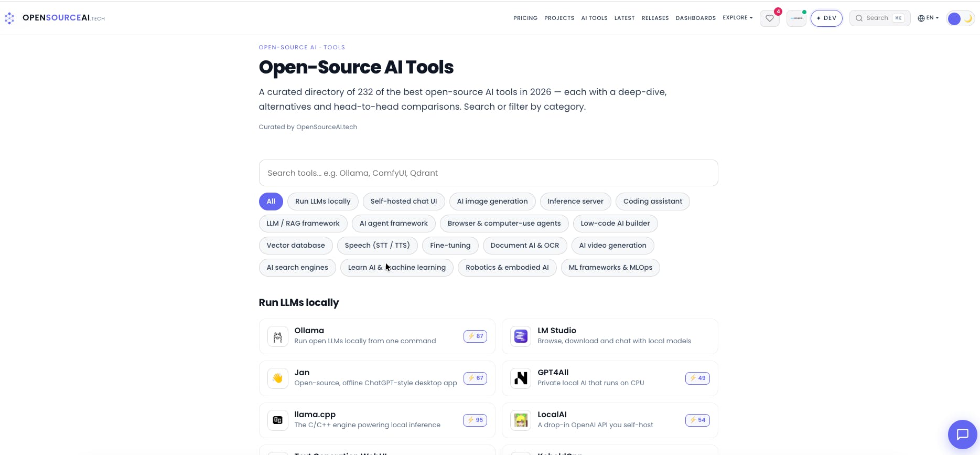The image size is (980, 455).
Task: Click Ollama's score badge showing 87
Action: (475, 336)
